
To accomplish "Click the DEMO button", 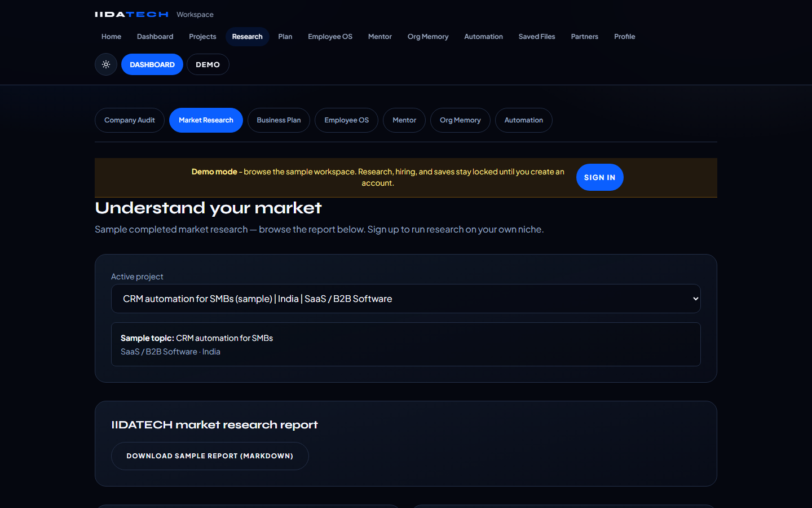I will pos(208,64).
